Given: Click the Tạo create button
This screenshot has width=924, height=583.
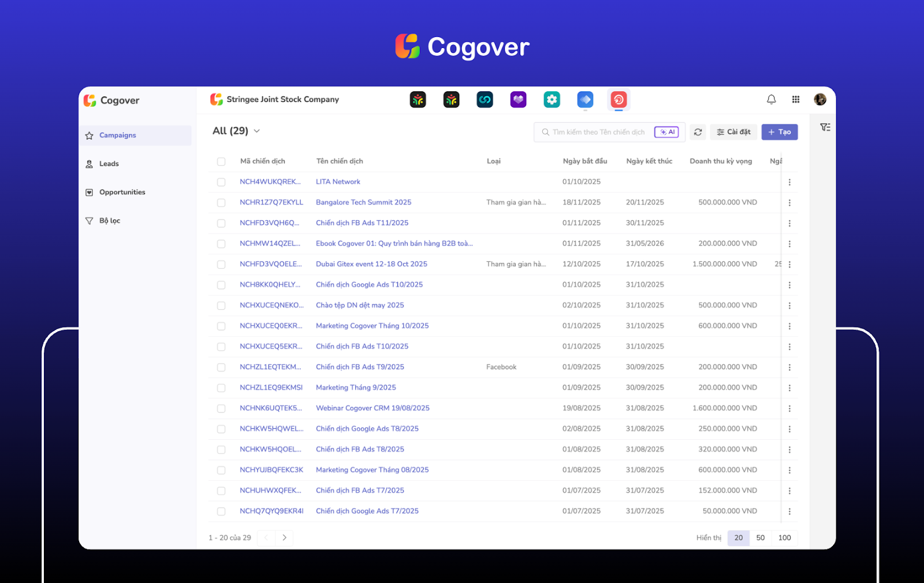Looking at the screenshot, I should (779, 132).
